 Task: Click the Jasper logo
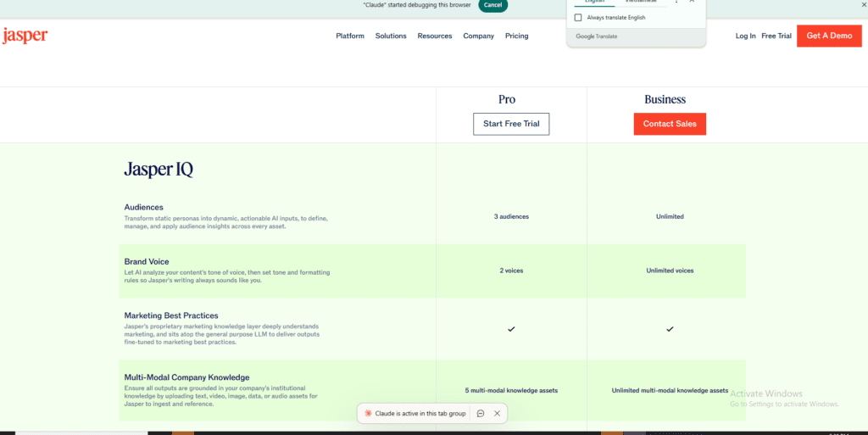point(25,36)
